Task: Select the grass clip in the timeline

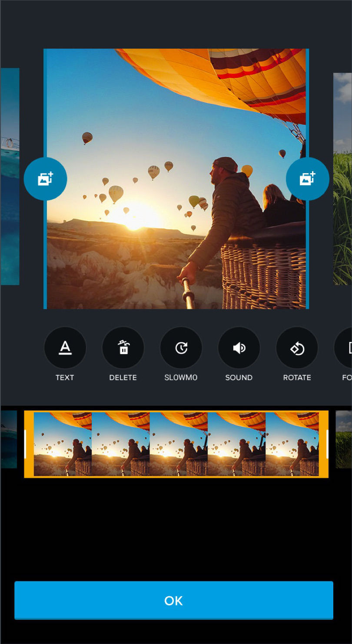Action: (344, 439)
